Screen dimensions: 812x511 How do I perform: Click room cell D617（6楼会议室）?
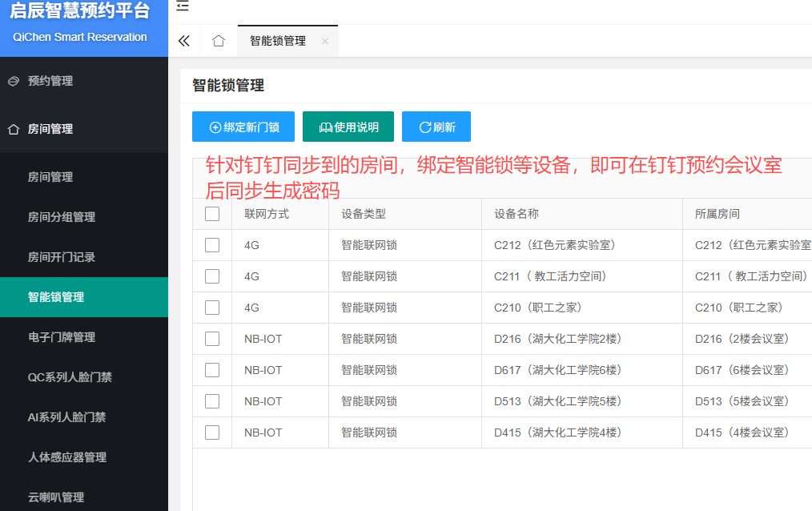click(743, 370)
